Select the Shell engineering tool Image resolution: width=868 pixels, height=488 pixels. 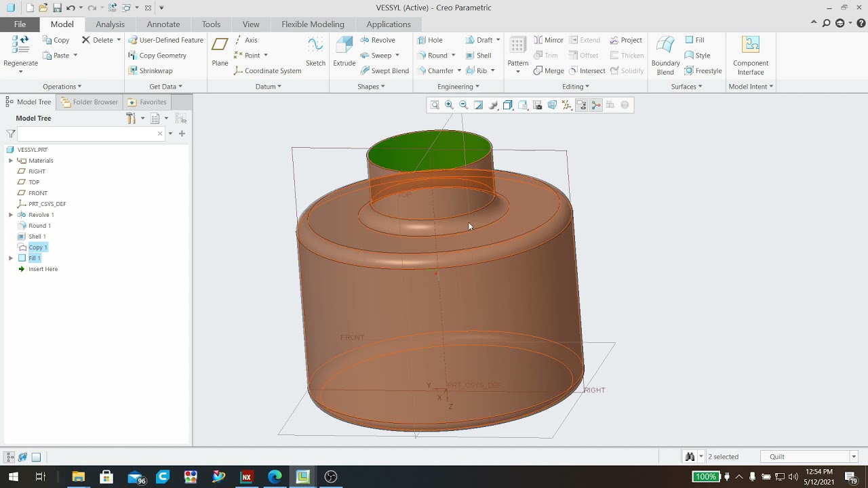477,56
